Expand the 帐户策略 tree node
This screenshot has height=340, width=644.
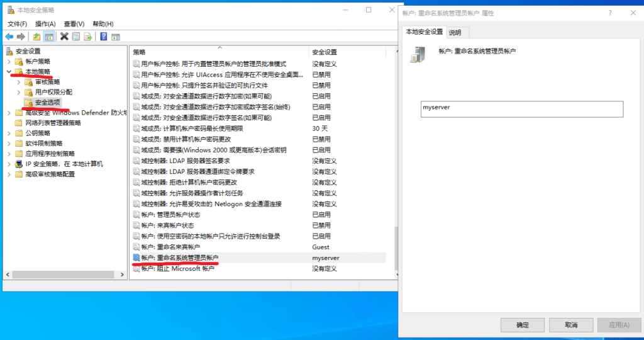point(9,62)
